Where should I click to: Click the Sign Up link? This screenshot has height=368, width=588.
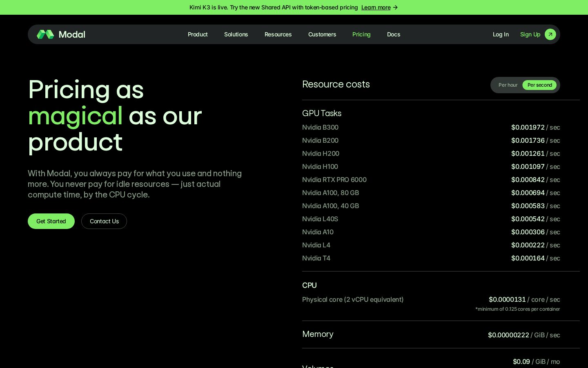tap(530, 34)
